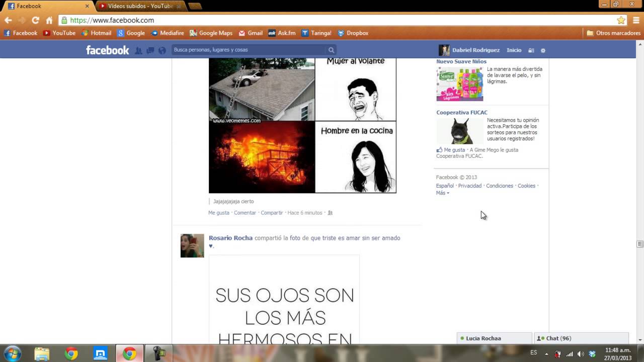The image size is (644, 362).
Task: Open Lucia Rochaa chat tab
Action: pos(494,338)
